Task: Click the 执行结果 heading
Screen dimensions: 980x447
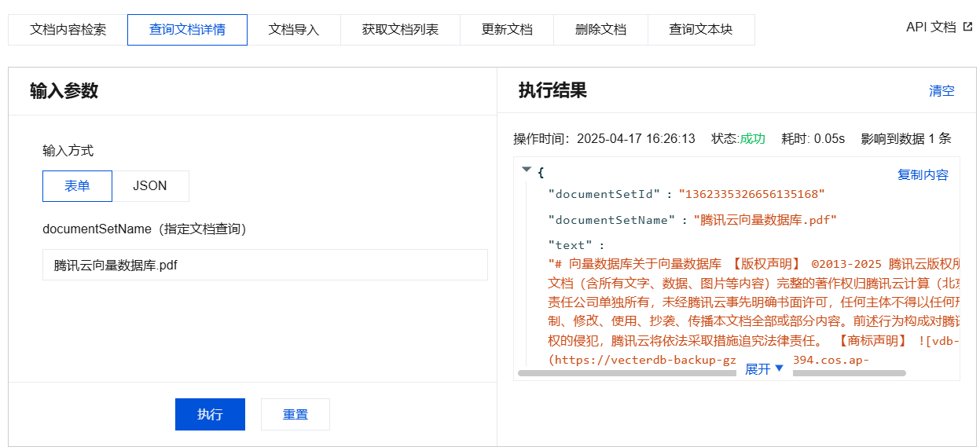Action: [x=552, y=90]
